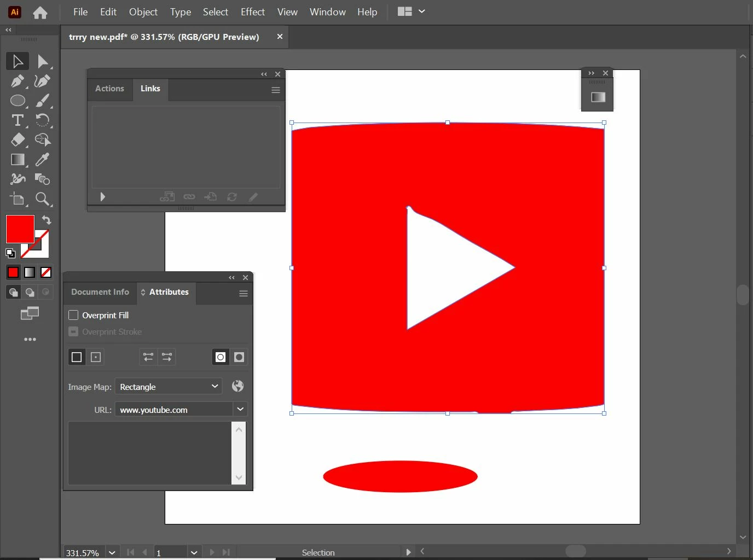Collapse the Attributes panel double arrows

tap(231, 278)
